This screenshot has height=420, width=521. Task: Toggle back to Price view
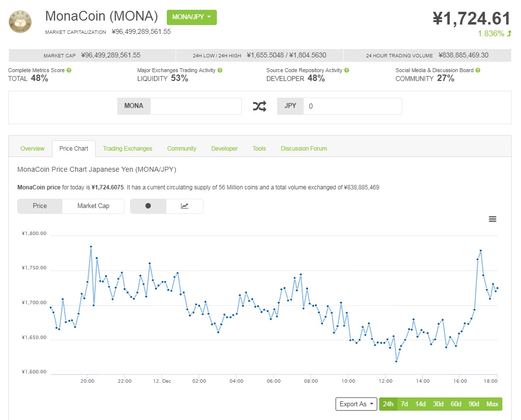[39, 206]
